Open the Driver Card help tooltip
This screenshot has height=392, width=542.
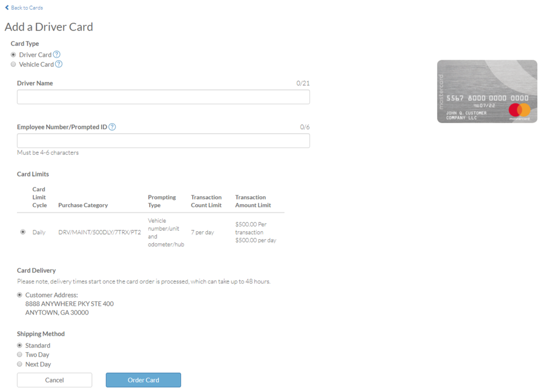pyautogui.click(x=56, y=54)
